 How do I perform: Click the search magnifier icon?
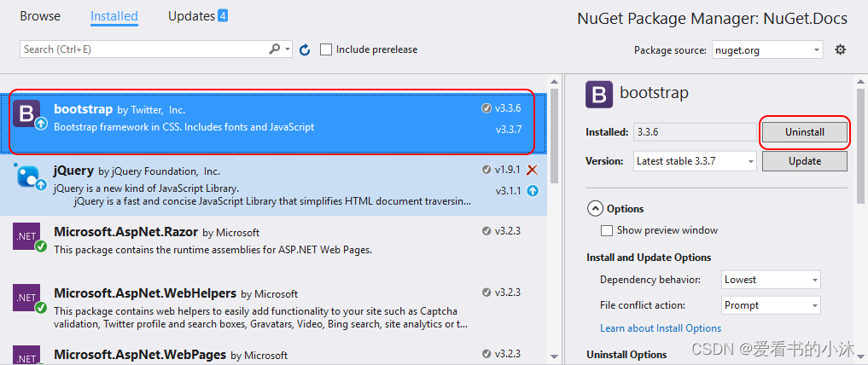(275, 49)
